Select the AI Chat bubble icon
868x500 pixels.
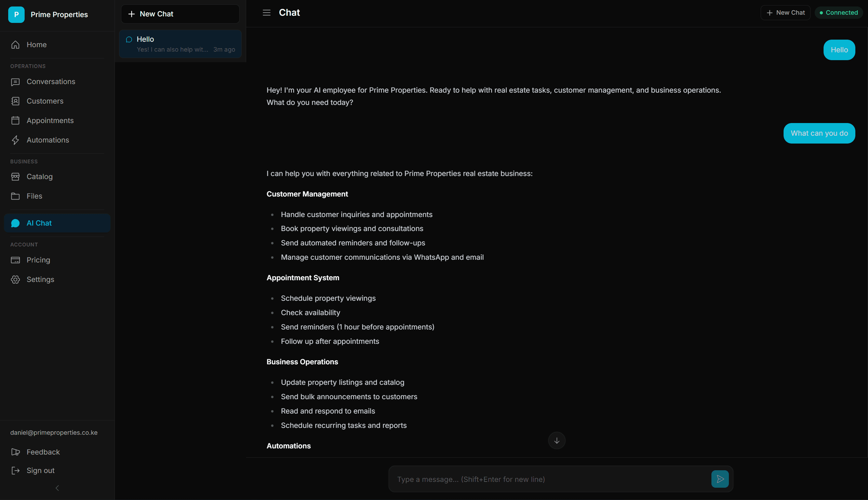15,223
